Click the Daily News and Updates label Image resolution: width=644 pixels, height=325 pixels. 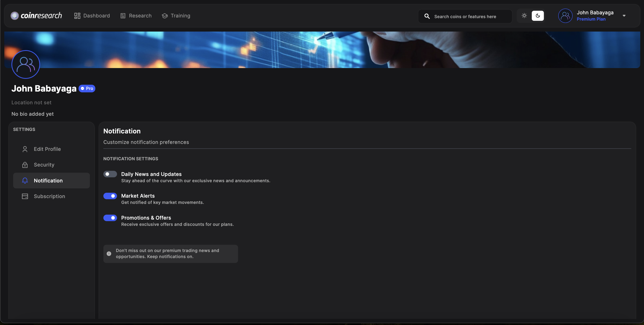(151, 174)
